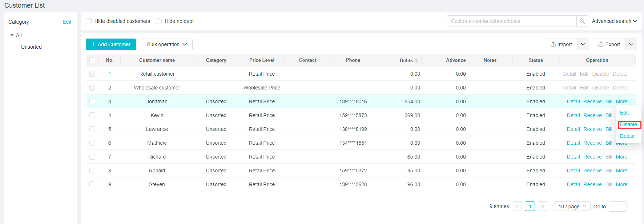Image resolution: width=644 pixels, height=224 pixels.
Task: Open the Export arrow dropdown
Action: click(631, 44)
